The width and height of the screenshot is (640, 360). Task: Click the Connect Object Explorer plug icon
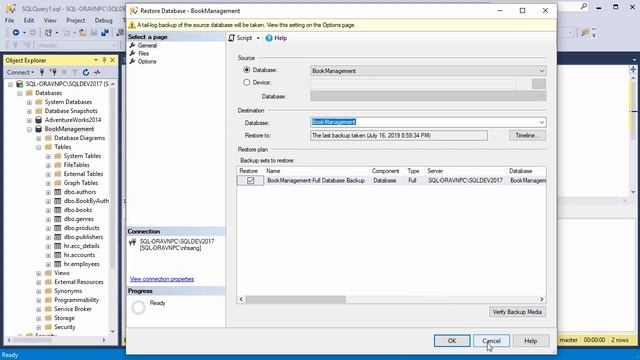pyautogui.click(x=42, y=72)
